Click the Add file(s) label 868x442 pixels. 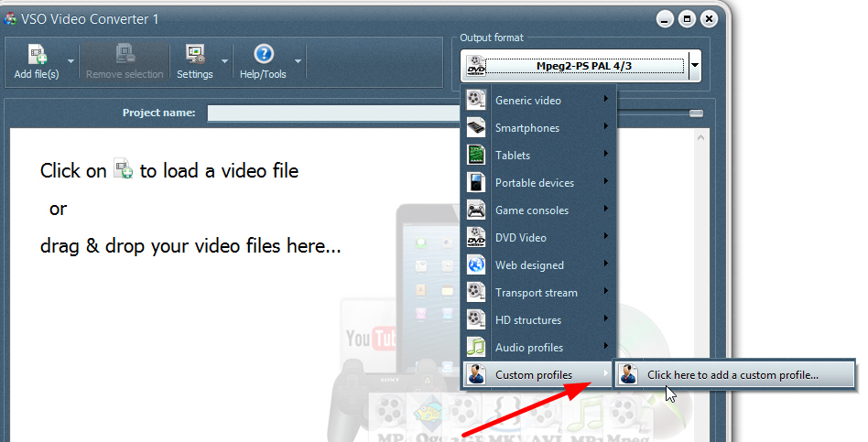point(37,74)
